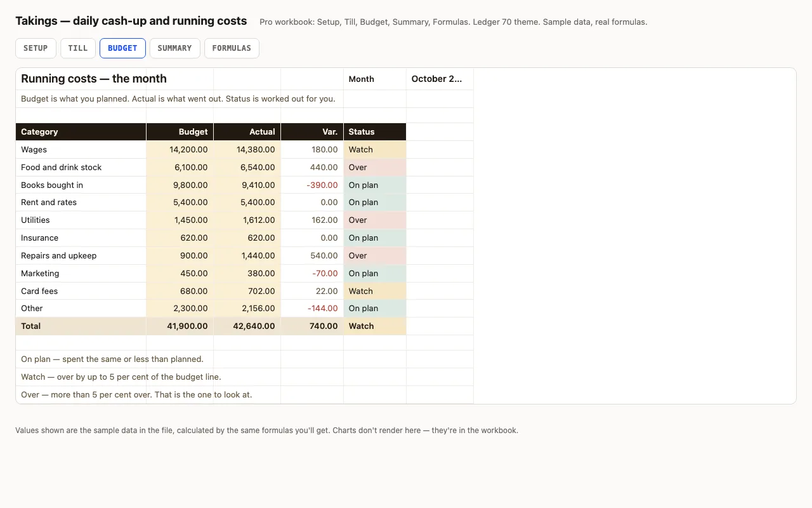Click the -390.00 variance cell
This screenshot has width=812, height=508.
pyautogui.click(x=312, y=185)
